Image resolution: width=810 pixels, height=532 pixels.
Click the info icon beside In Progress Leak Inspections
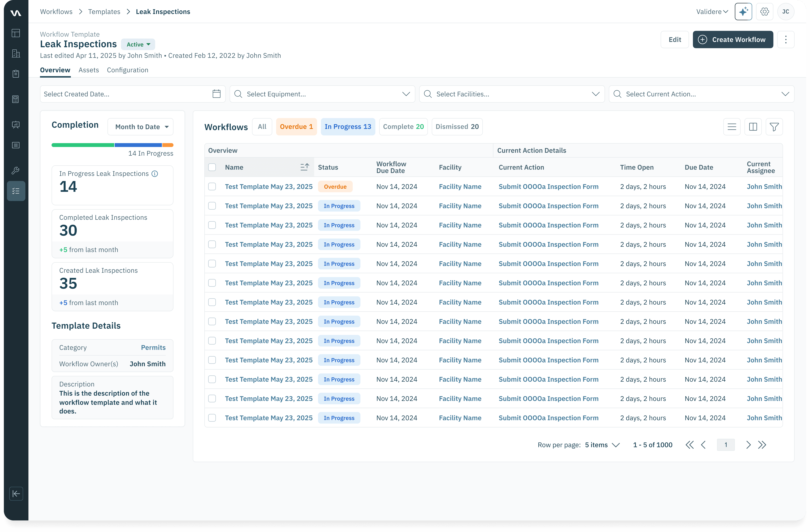point(155,174)
